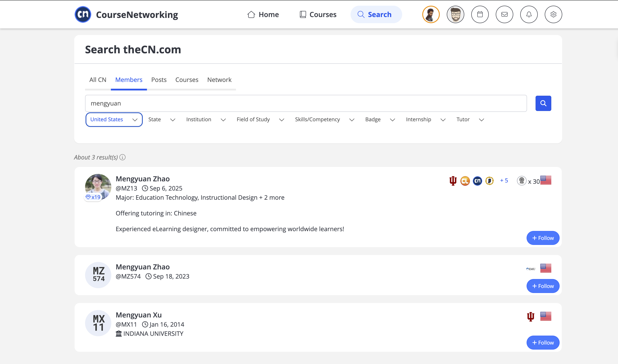Expand the Tutor filter dropdown

coord(470,120)
